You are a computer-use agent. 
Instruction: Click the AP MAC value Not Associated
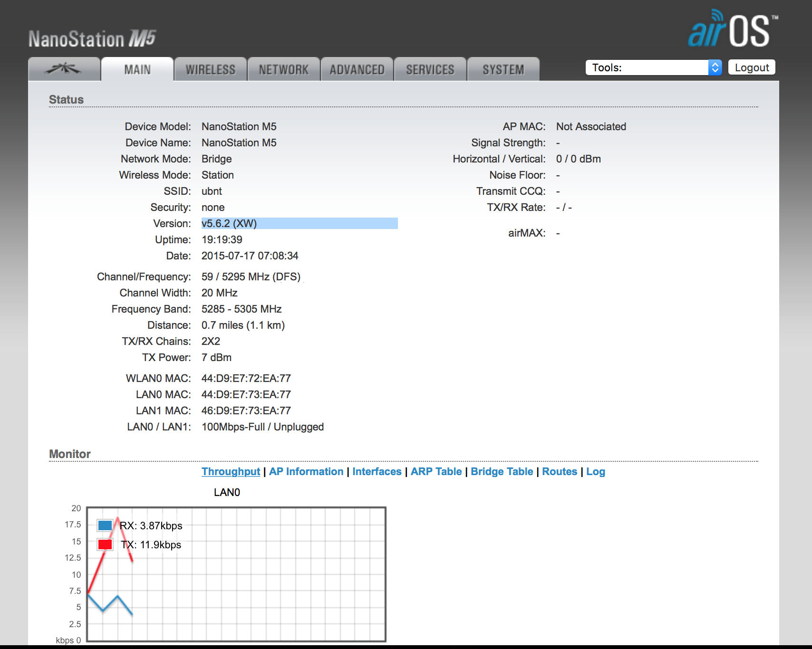[591, 126]
